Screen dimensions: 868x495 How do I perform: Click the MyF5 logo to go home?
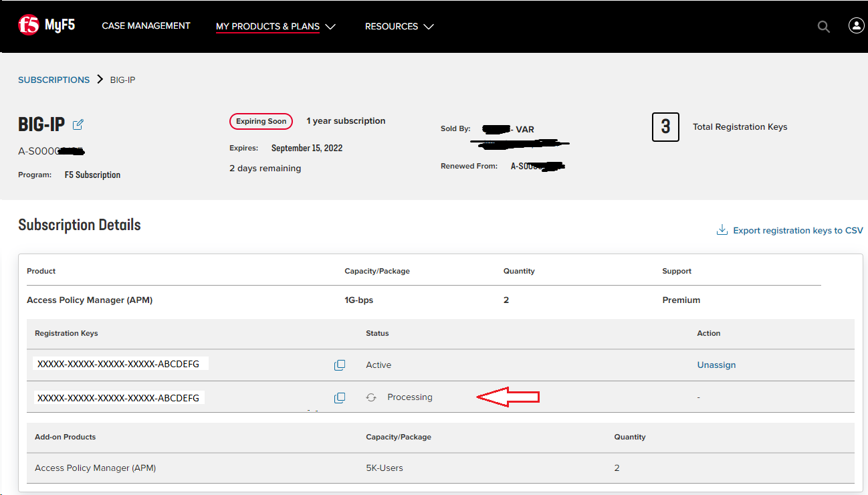tap(45, 24)
